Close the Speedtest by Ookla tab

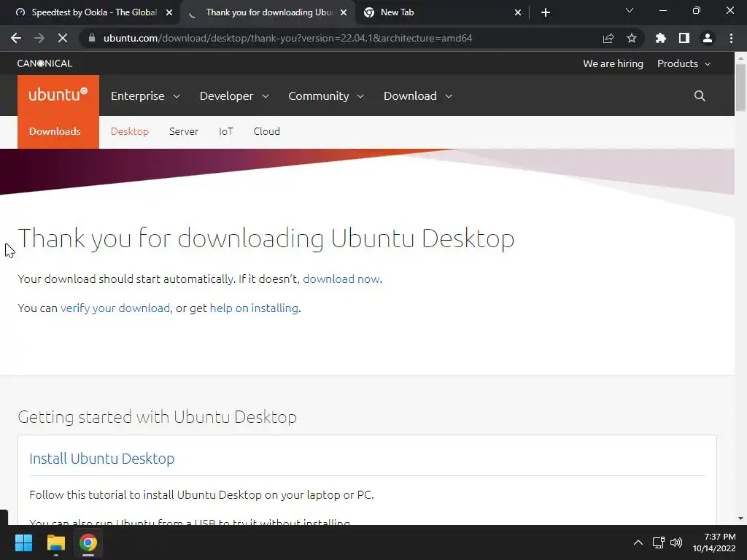pos(169,12)
